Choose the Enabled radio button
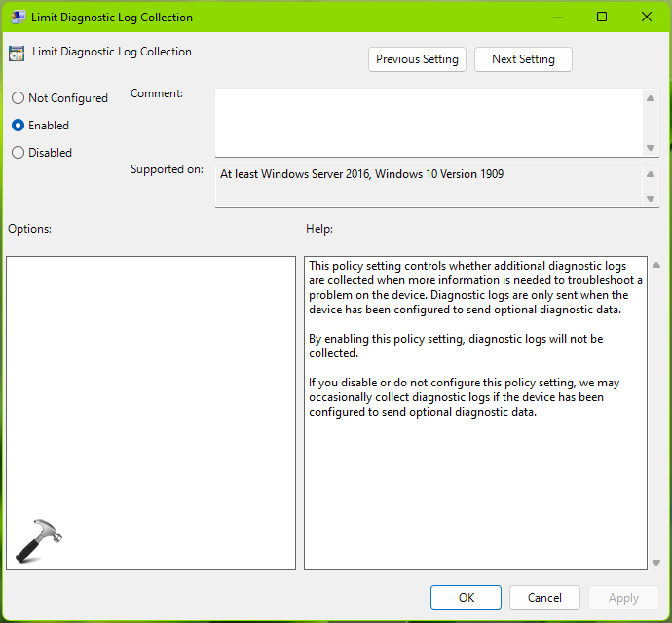Image resolution: width=672 pixels, height=623 pixels. pyautogui.click(x=18, y=126)
